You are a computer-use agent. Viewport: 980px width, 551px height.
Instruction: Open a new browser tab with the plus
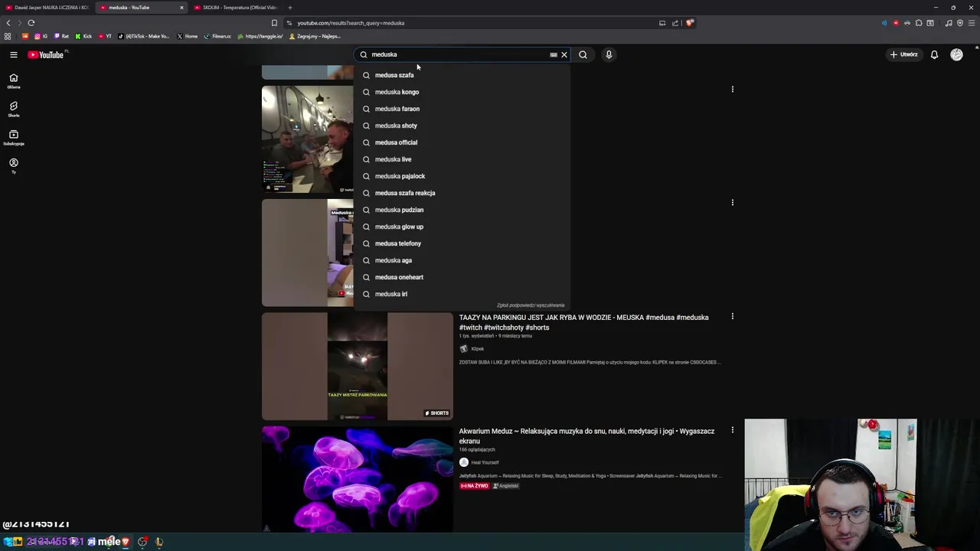click(289, 8)
